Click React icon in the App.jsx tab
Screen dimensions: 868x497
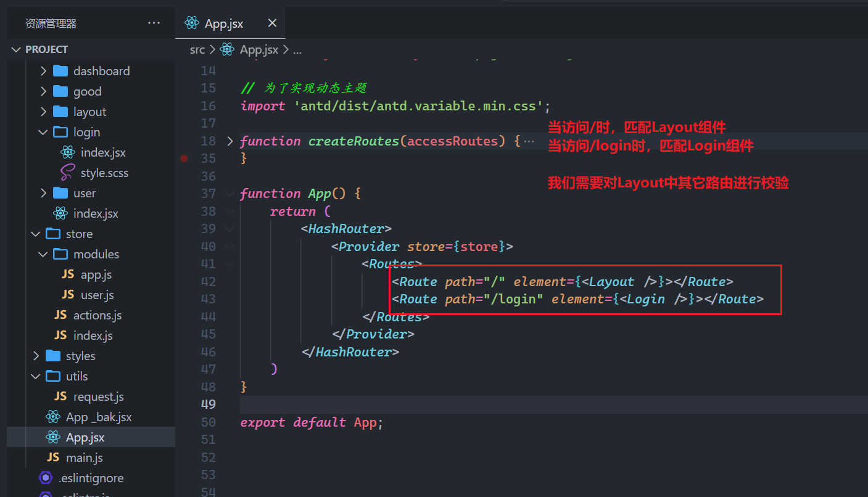(x=192, y=23)
